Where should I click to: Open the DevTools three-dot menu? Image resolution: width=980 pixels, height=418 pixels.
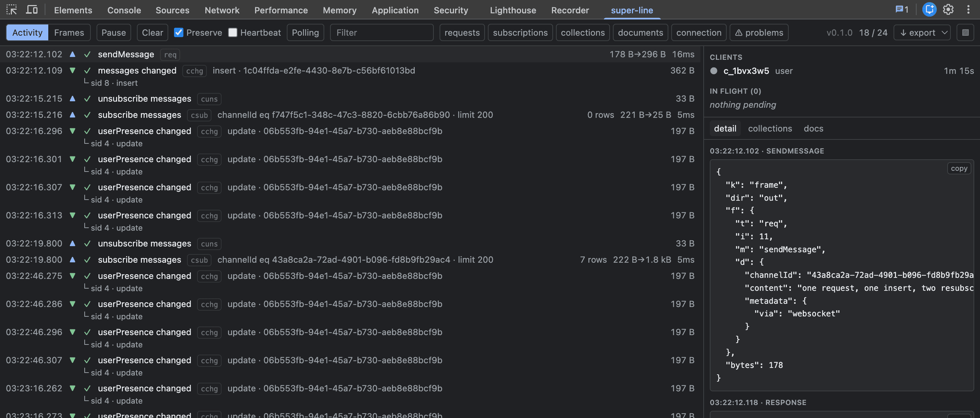pos(968,10)
